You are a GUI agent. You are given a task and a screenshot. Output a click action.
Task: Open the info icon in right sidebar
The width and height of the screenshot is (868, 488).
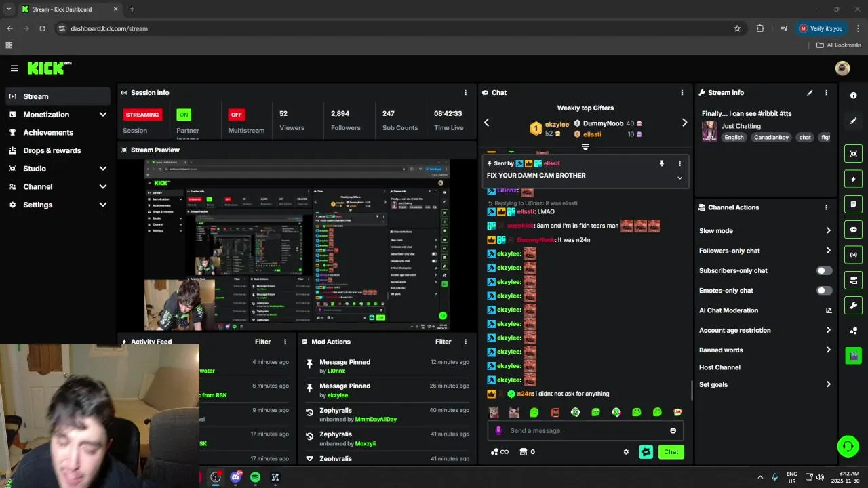[853, 96]
